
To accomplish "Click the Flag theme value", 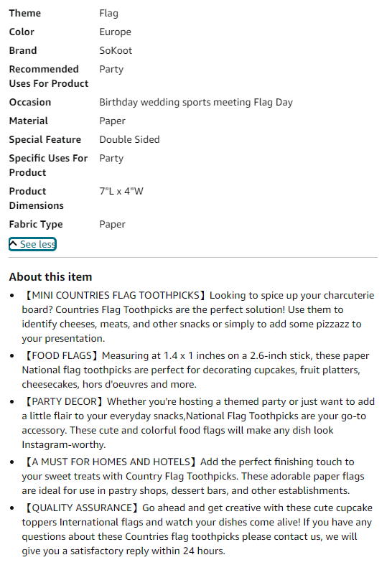I will [x=109, y=14].
